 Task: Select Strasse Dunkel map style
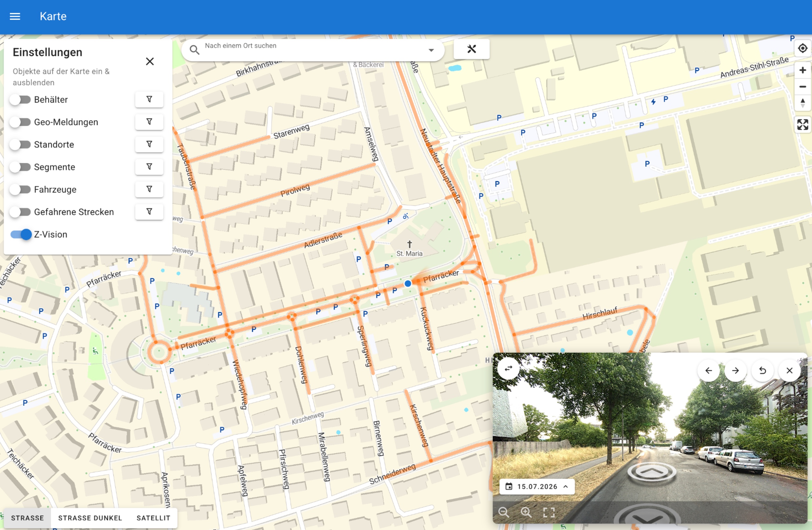point(90,518)
